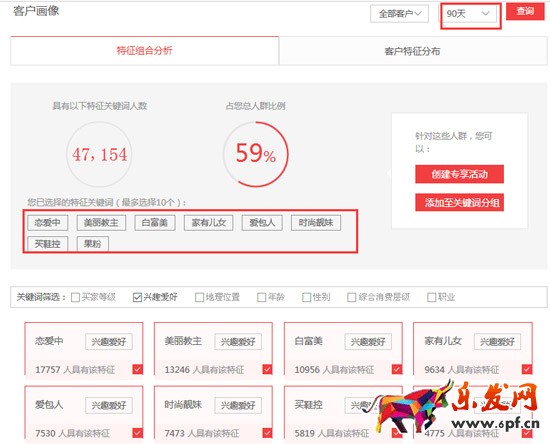This screenshot has height=444, width=550.
Task: Enable the 年龄 filter checkbox
Action: pos(262,297)
